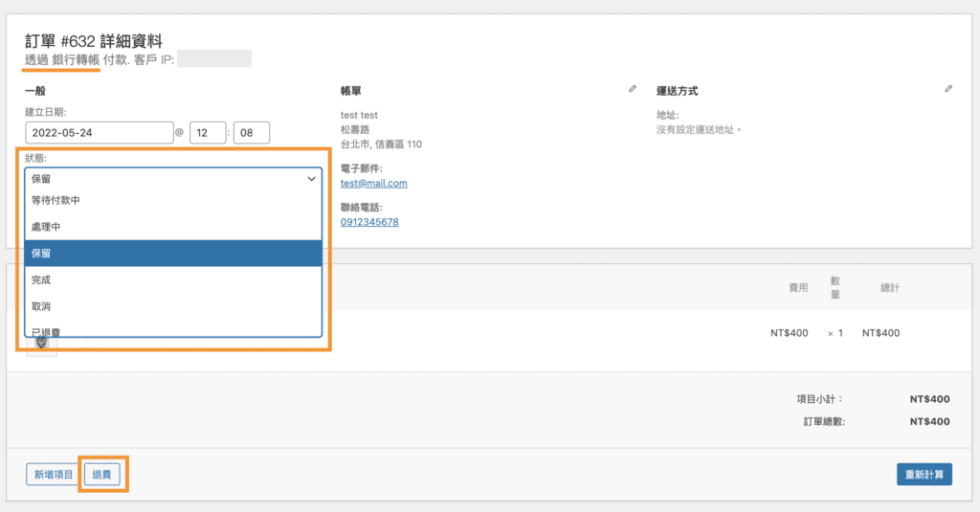Click the 訂單總數 label
The width and height of the screenshot is (980, 512).
pos(824,422)
